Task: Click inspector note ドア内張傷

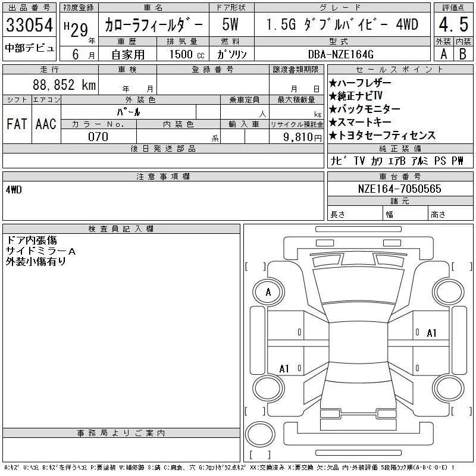Action: coord(32,240)
